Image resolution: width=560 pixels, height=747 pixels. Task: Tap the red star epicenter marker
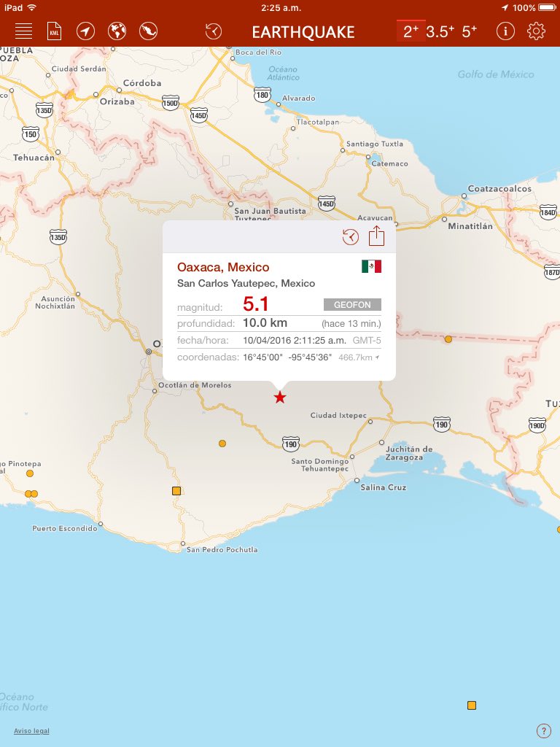280,397
